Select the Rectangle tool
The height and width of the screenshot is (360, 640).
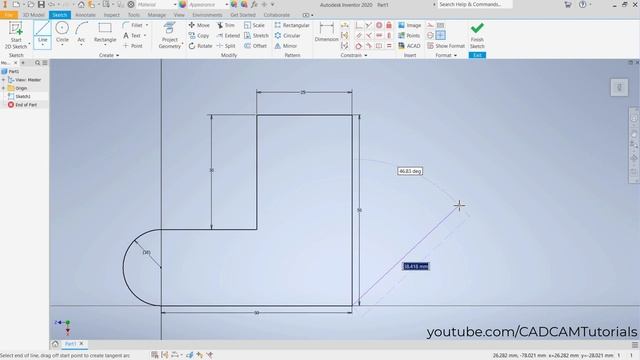[x=105, y=33]
